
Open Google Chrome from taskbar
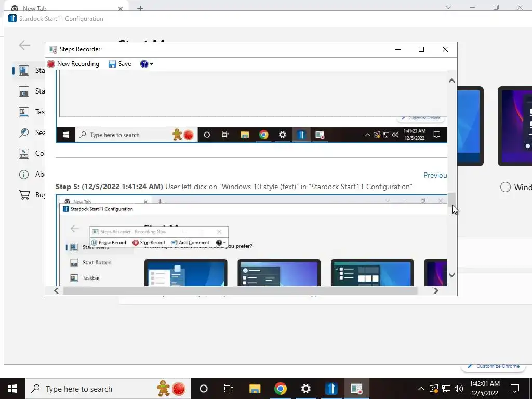280,389
